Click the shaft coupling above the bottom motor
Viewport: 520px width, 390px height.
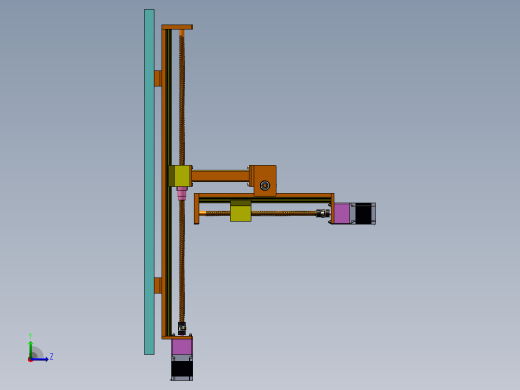pyautogui.click(x=182, y=328)
